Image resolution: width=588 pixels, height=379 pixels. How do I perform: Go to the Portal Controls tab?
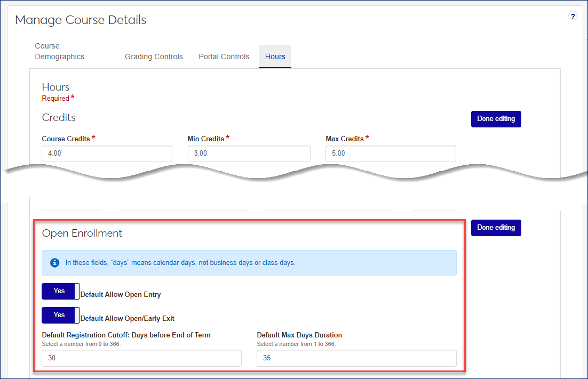224,57
